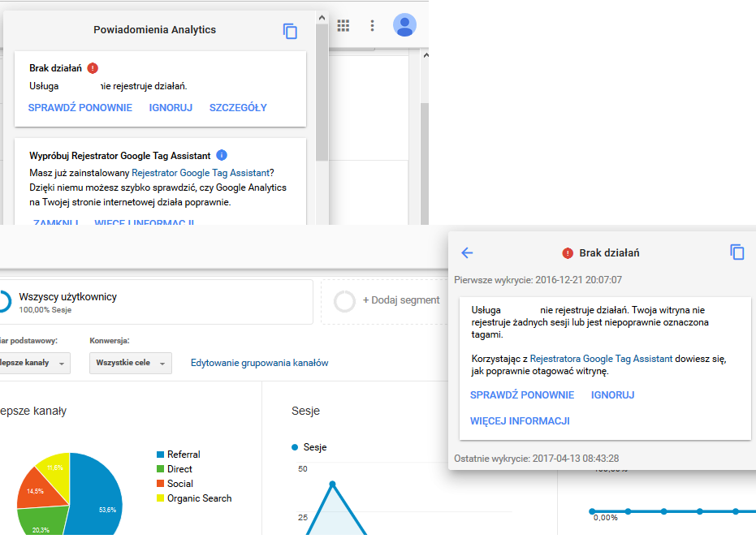Copy notifications in Powiadomienia Analytics header
Viewport: 756px width, 543px height.
coord(290,32)
